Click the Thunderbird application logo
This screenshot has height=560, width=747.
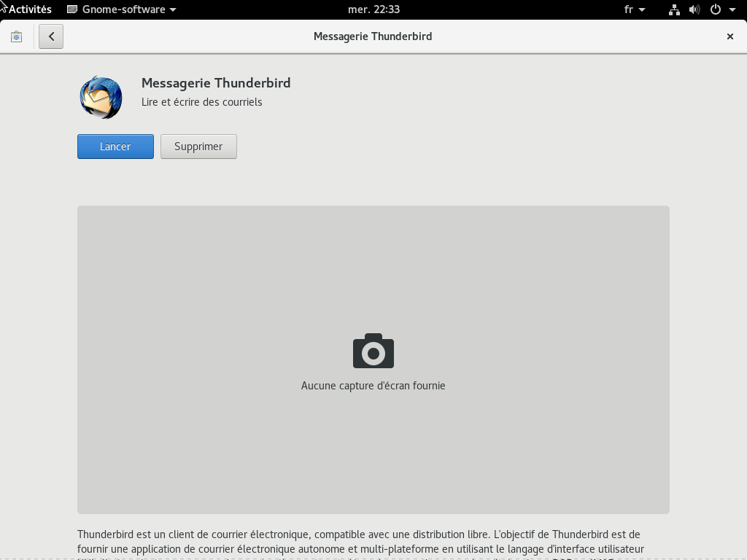[101, 97]
